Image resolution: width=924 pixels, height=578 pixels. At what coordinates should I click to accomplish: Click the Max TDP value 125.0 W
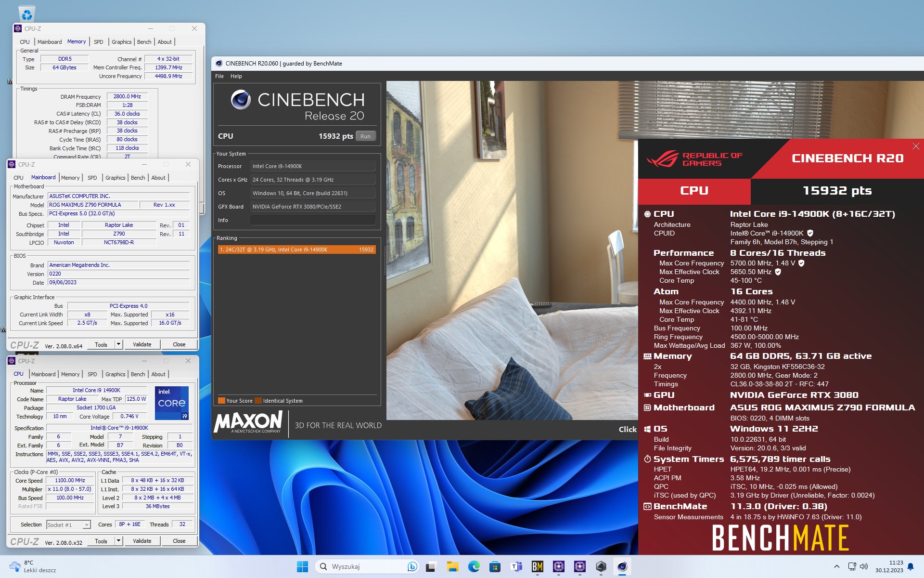coord(136,399)
